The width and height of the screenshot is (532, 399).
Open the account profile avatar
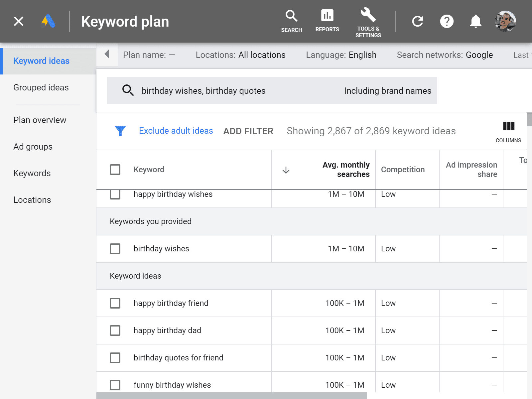(505, 21)
